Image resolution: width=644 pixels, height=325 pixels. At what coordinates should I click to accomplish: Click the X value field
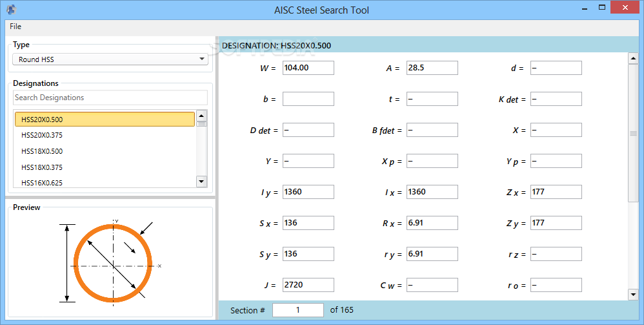pyautogui.click(x=556, y=130)
